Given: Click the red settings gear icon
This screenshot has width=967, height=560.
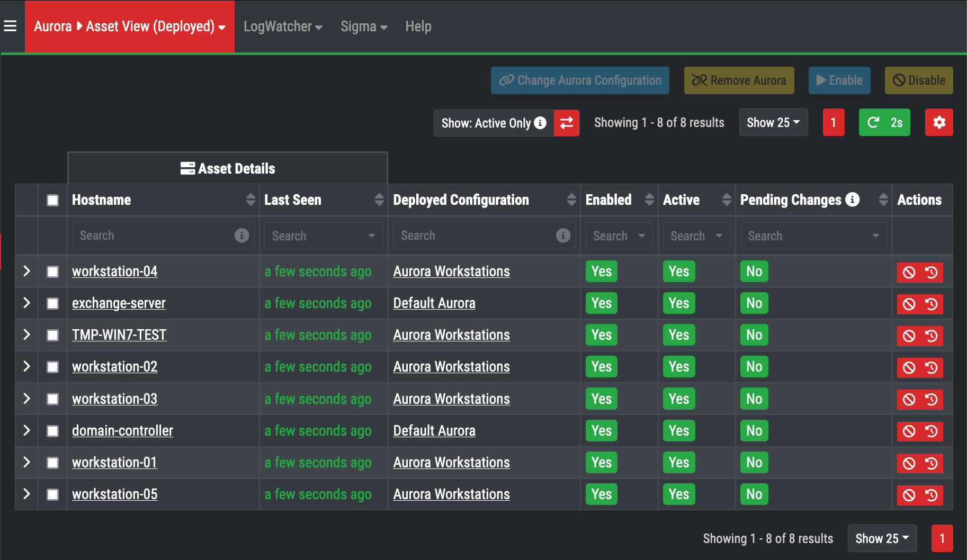Looking at the screenshot, I should pos(939,122).
